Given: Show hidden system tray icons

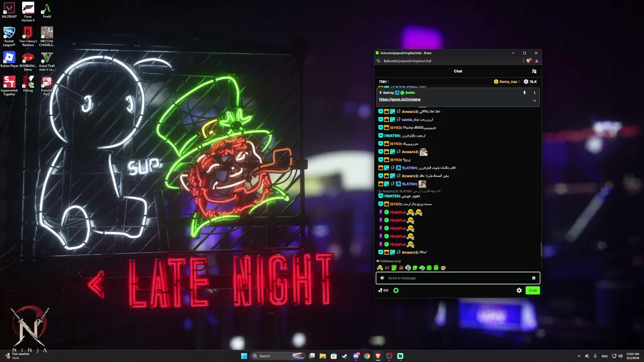Looking at the screenshot, I should point(579,356).
